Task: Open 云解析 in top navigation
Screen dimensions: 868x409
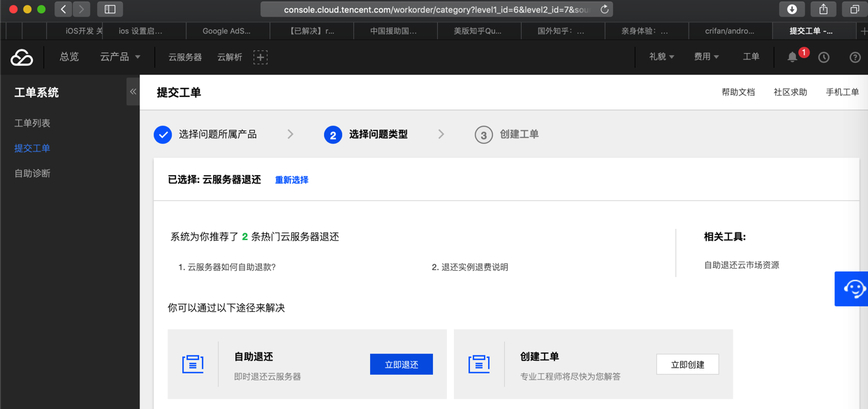Action: (x=230, y=57)
